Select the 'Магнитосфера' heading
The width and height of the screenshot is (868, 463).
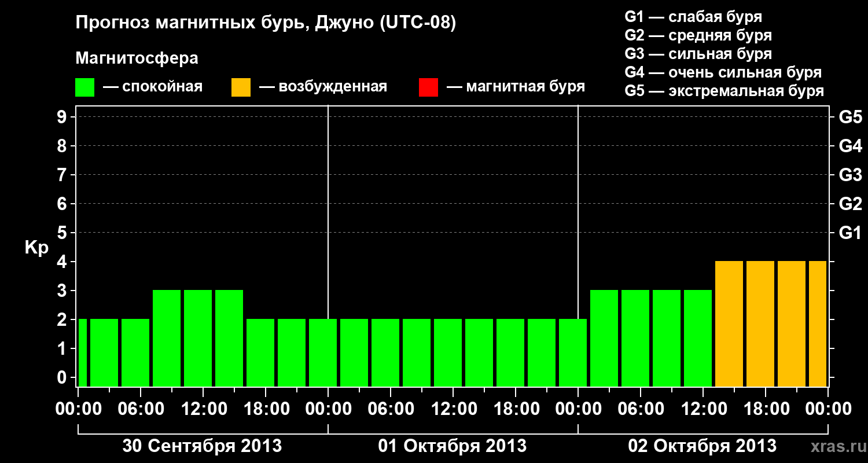coord(137,58)
